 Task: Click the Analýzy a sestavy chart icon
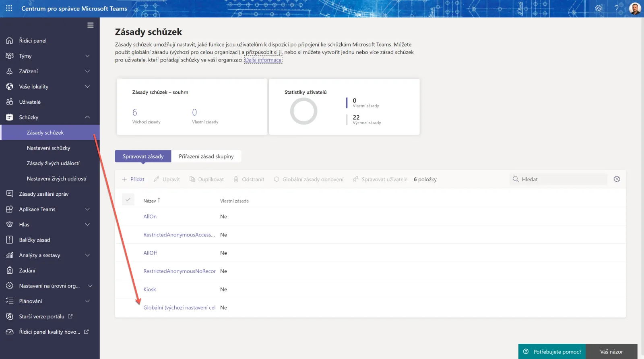pyautogui.click(x=10, y=255)
